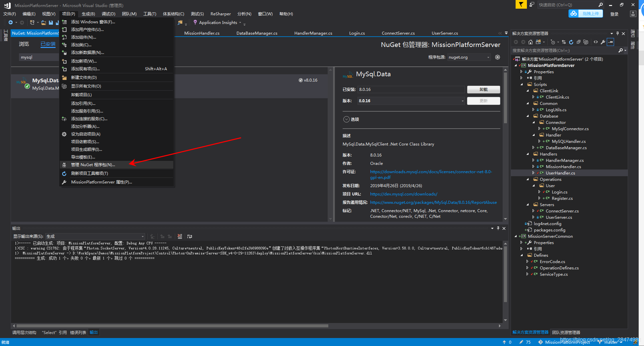Expand Properties node under MissionPlatformServer
644x346 pixels.
[522, 72]
